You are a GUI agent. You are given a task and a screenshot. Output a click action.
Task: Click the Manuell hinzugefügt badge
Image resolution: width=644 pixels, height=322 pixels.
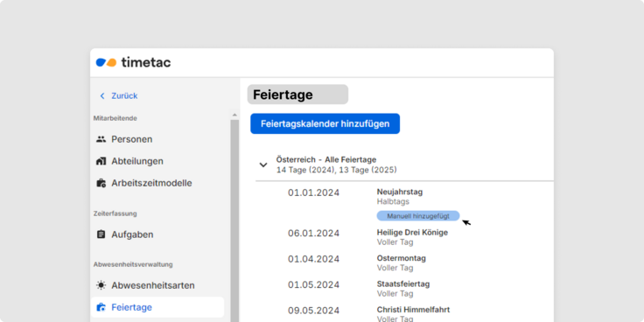point(418,216)
